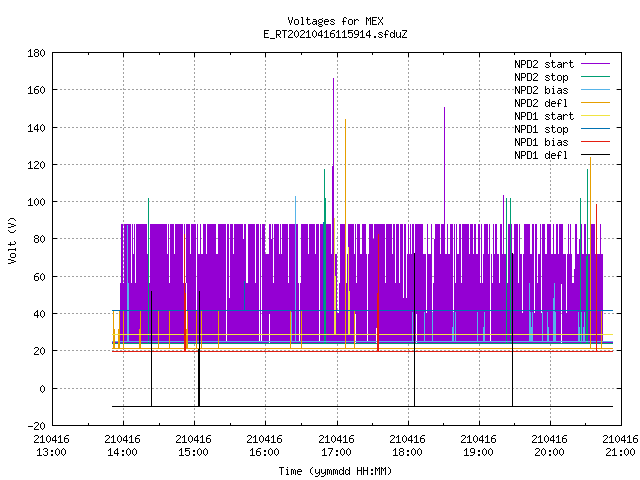Select the file name E_RT20210416115914.sfduZ
The image size is (640, 480).
coord(335,34)
